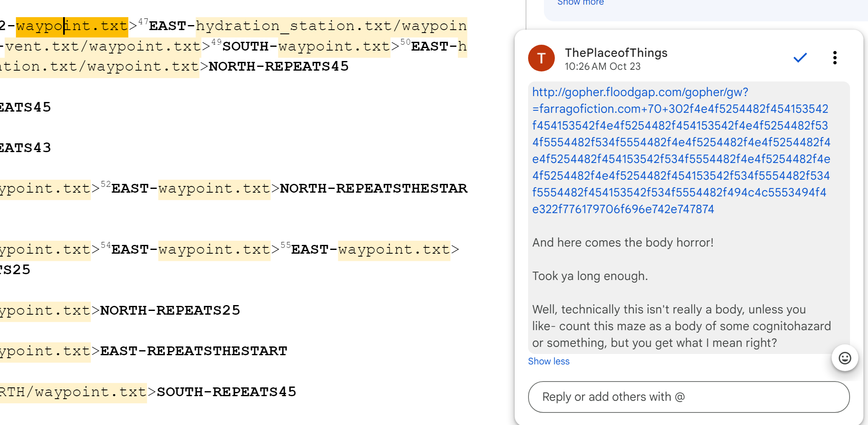Click the 10:26 AM Oct 23 timestamp

coord(602,66)
